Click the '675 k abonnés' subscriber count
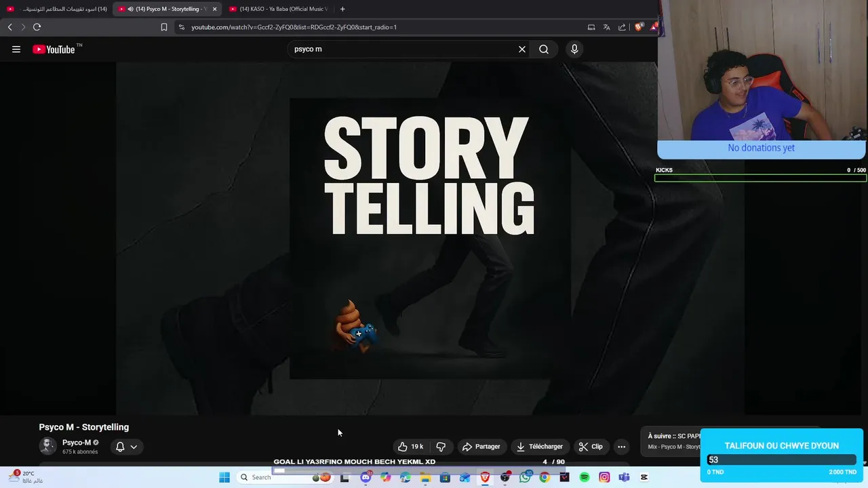The image size is (868, 488). 80,452
